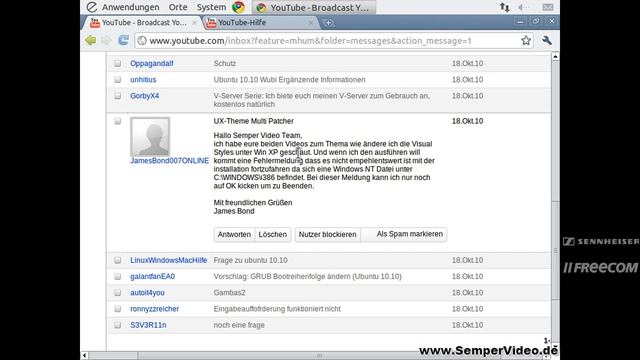Open autoit4you profile link
The width and height of the screenshot is (640, 360).
(147, 293)
